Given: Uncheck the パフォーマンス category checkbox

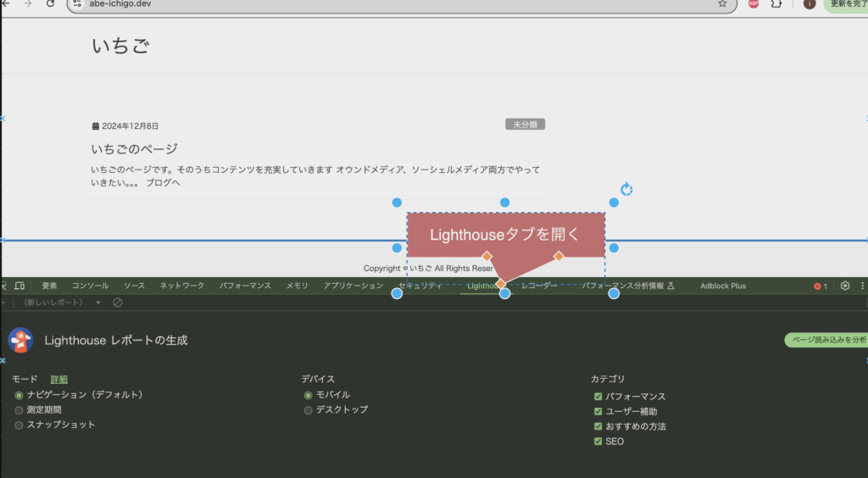Looking at the screenshot, I should (598, 397).
